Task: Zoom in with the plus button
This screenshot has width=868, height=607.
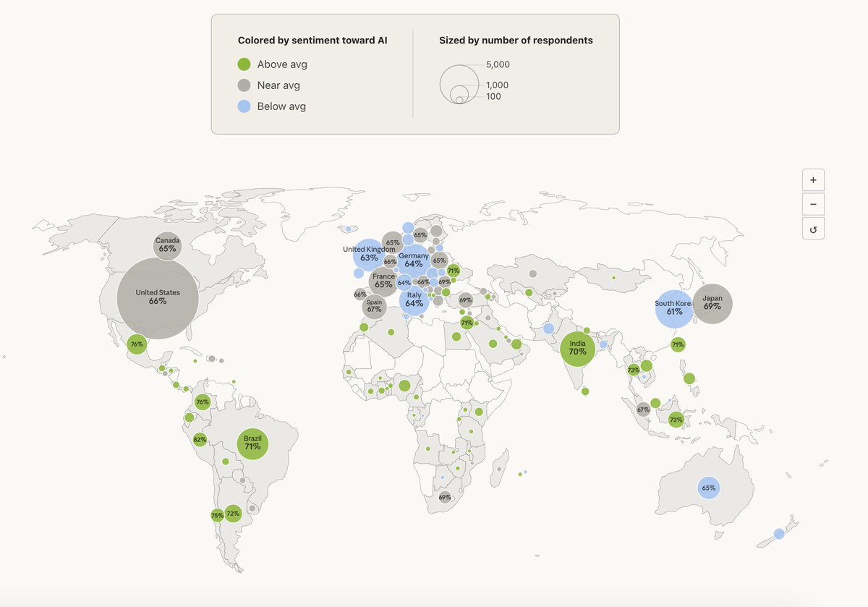Action: (813, 179)
